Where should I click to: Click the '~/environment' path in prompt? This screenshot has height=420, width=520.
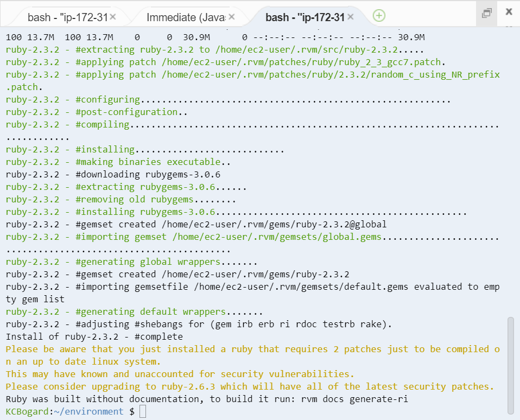point(88,411)
